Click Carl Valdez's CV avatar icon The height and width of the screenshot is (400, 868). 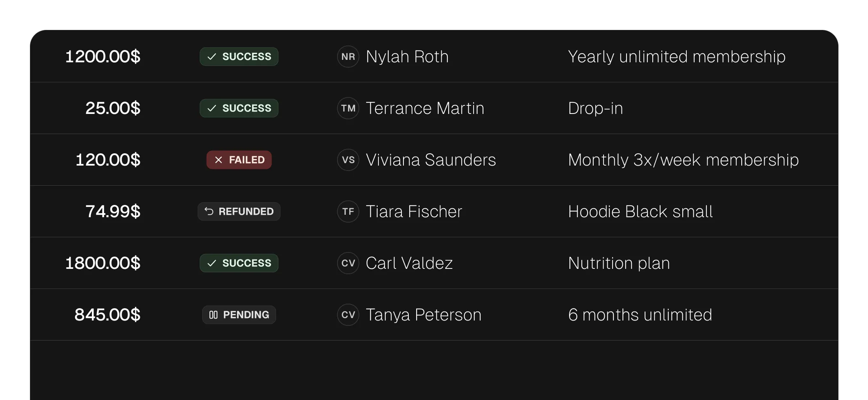[x=348, y=263]
